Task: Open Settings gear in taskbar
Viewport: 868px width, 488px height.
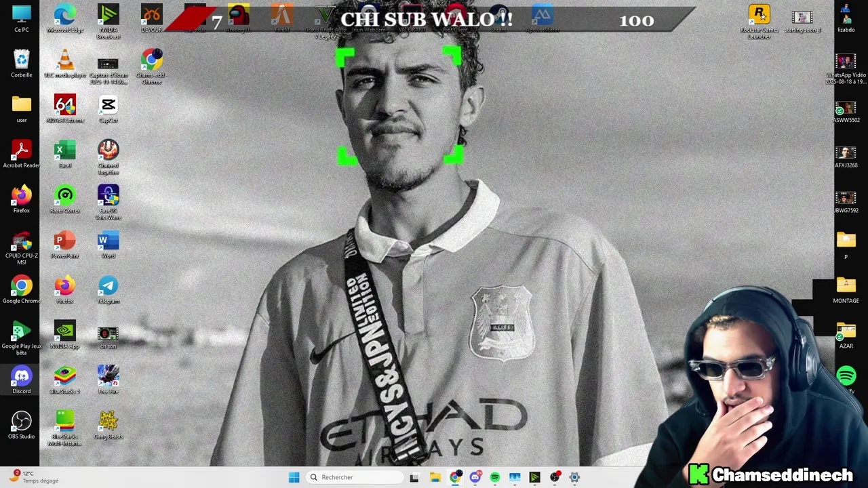Action: pos(574,477)
